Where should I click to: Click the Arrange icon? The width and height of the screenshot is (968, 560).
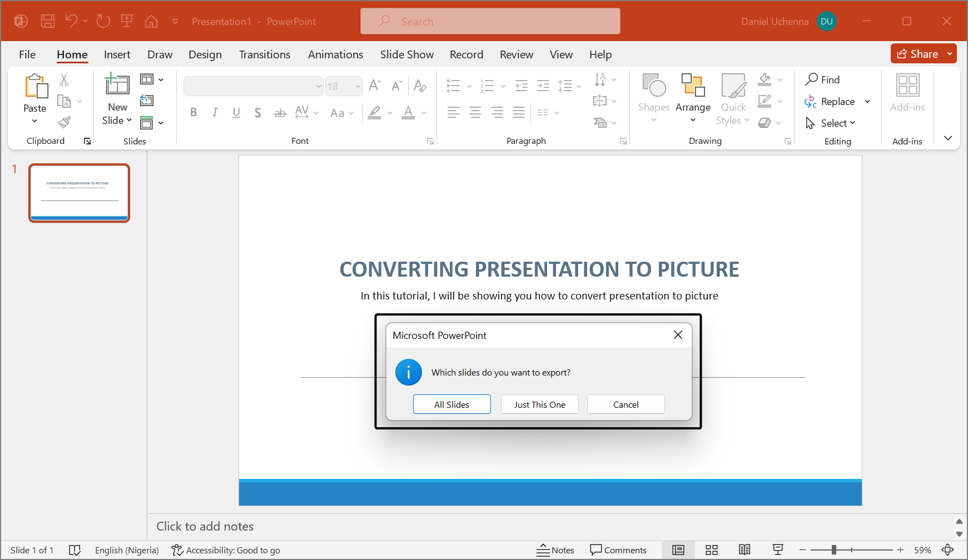tap(693, 92)
